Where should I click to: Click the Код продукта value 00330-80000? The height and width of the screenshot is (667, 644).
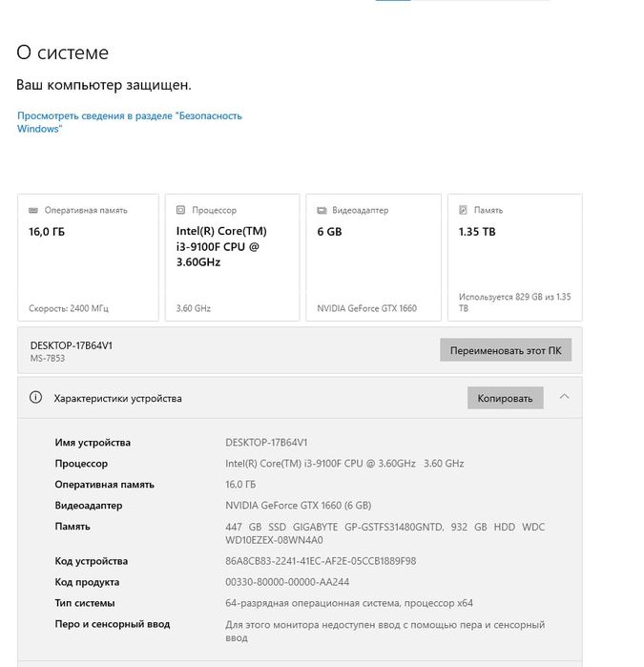point(287,582)
